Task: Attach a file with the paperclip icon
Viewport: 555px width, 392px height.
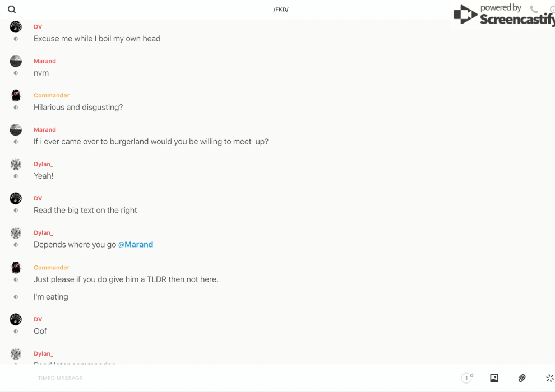Action: pyautogui.click(x=522, y=378)
